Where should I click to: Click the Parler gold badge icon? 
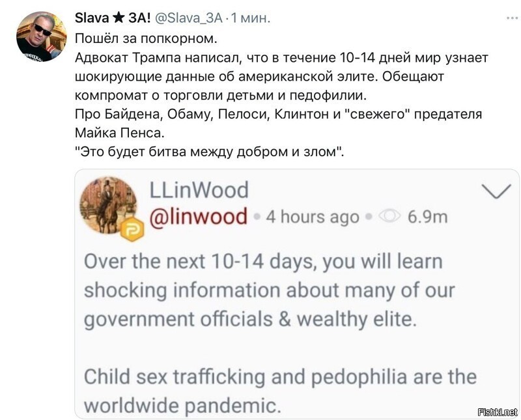pos(132,230)
